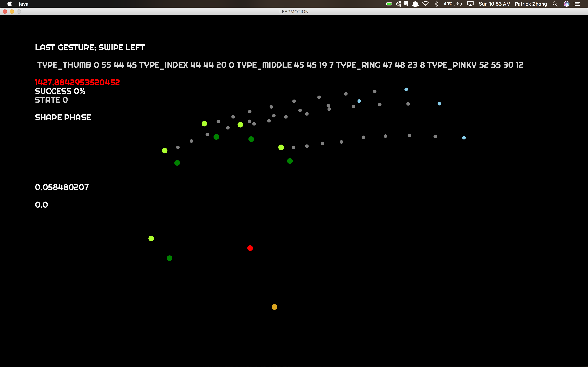Viewport: 588px width, 367px height.
Task: Click the Evernote elephant menu bar icon
Action: pos(406,4)
